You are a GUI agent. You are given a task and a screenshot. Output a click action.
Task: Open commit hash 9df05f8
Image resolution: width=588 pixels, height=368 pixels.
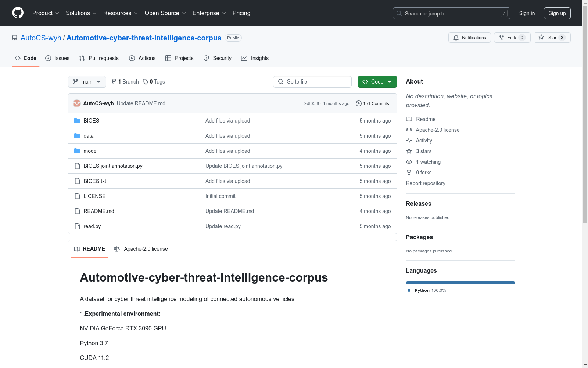point(311,103)
